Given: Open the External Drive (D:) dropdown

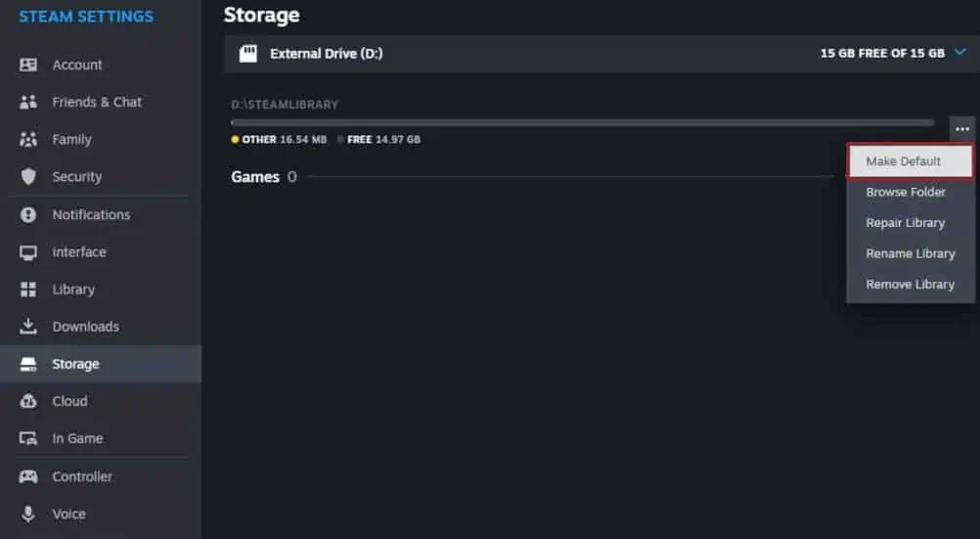Looking at the screenshot, I should (326, 54).
